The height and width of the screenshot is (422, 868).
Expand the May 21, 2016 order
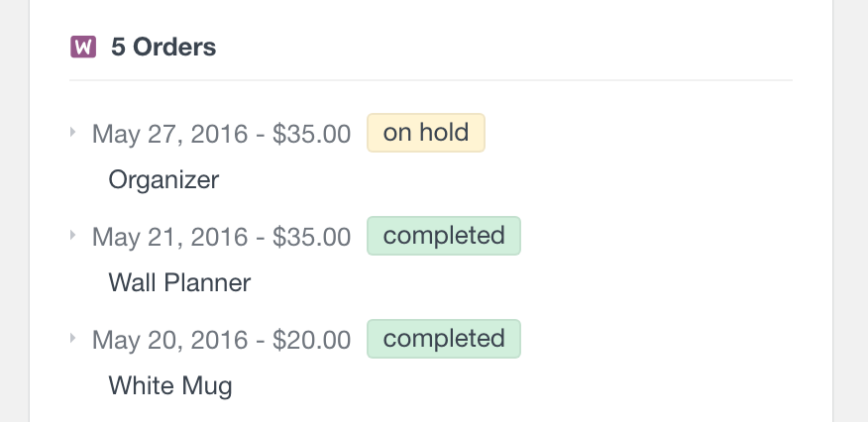click(72, 235)
